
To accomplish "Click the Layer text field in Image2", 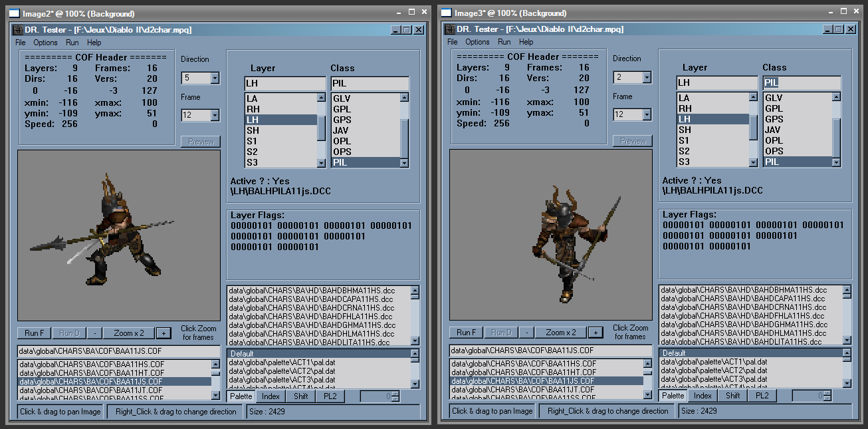I will tap(285, 84).
